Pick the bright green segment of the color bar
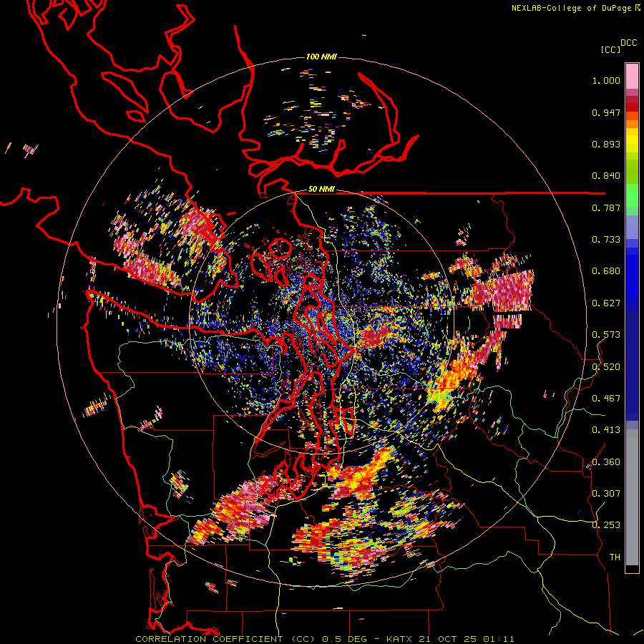 coord(632,195)
